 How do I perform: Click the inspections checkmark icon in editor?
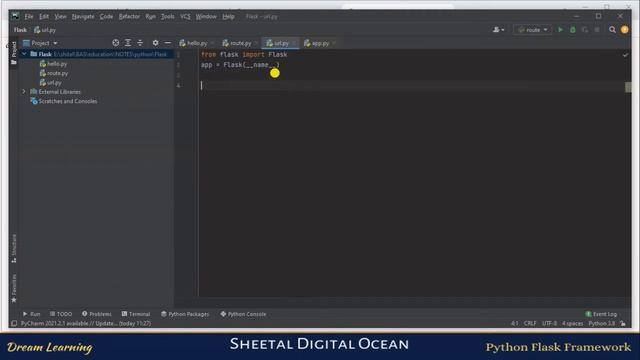tap(625, 55)
